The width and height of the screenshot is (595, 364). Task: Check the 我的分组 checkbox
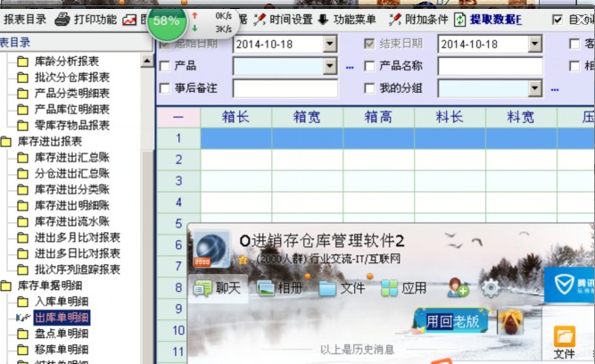pos(369,88)
